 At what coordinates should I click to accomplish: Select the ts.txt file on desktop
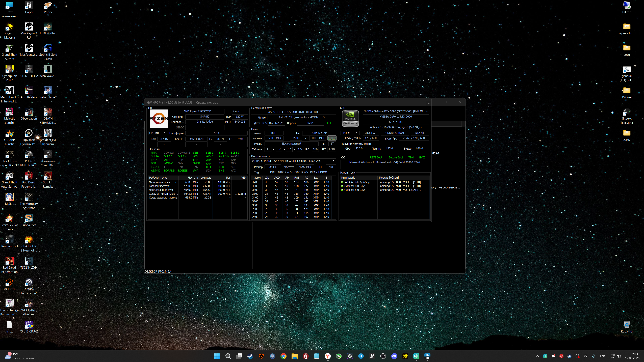coord(10,327)
